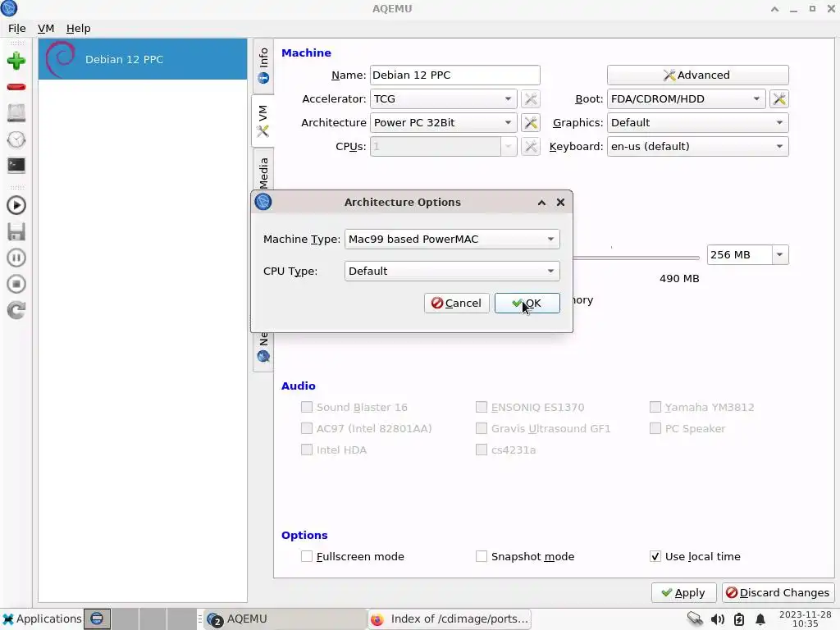This screenshot has height=630, width=840.
Task: Uncheck Use local time option
Action: point(655,557)
